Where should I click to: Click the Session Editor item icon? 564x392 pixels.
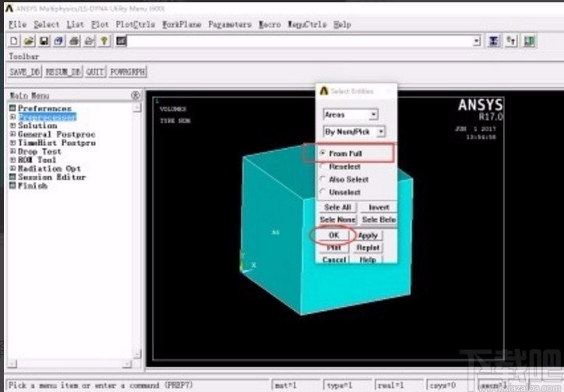point(12,177)
